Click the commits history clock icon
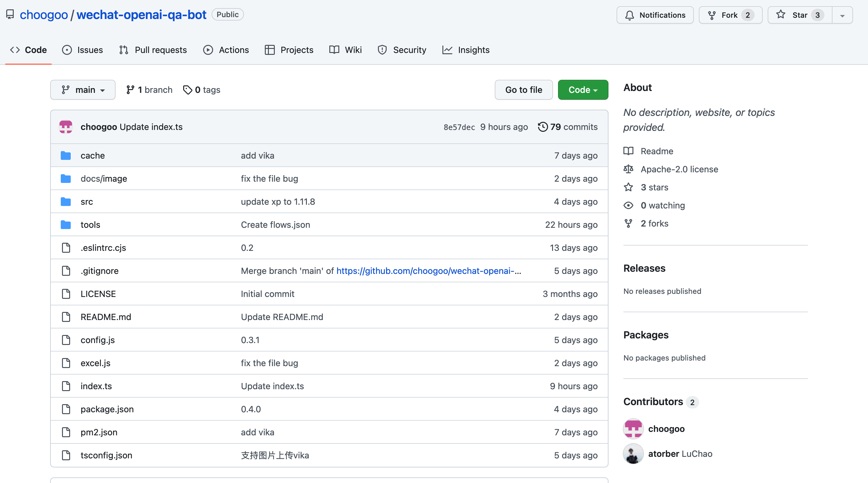This screenshot has width=868, height=483. coord(542,127)
